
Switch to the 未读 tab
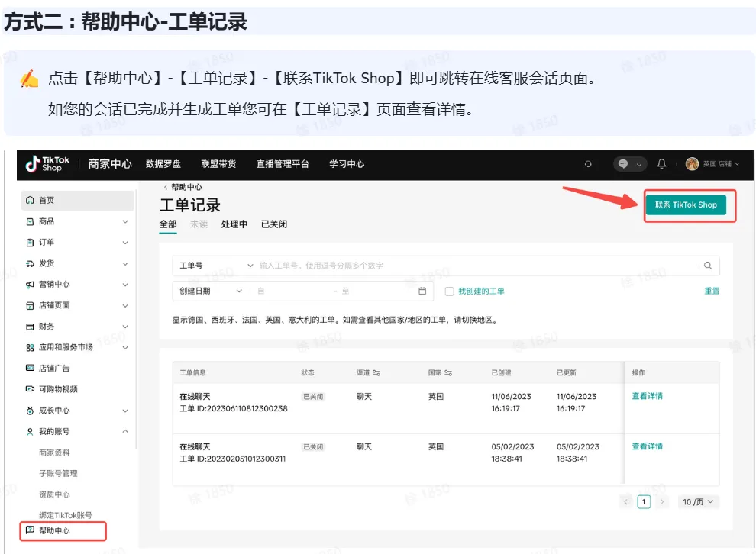199,224
